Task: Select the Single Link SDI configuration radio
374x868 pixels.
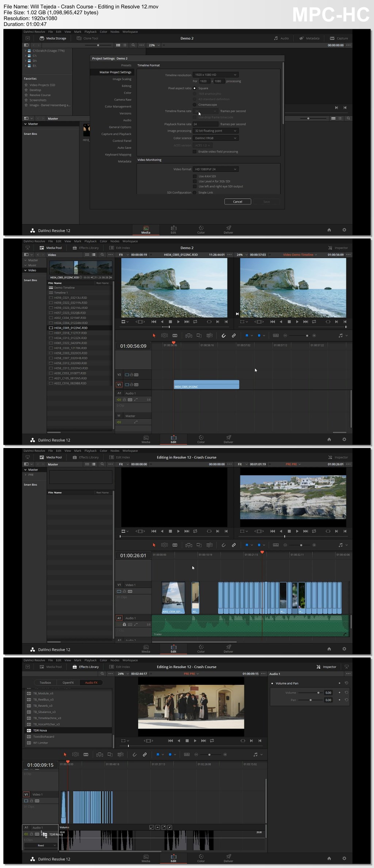Action: pyautogui.click(x=195, y=193)
